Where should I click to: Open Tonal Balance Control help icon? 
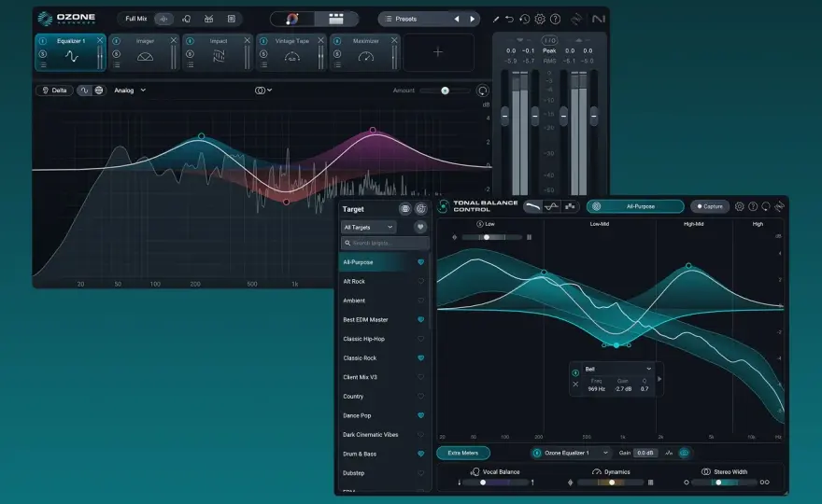[x=753, y=206]
